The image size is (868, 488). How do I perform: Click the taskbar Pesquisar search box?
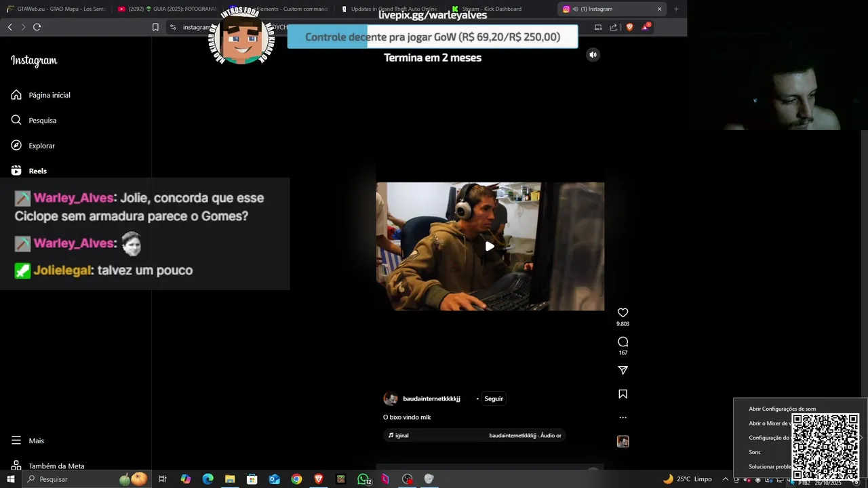[87, 479]
